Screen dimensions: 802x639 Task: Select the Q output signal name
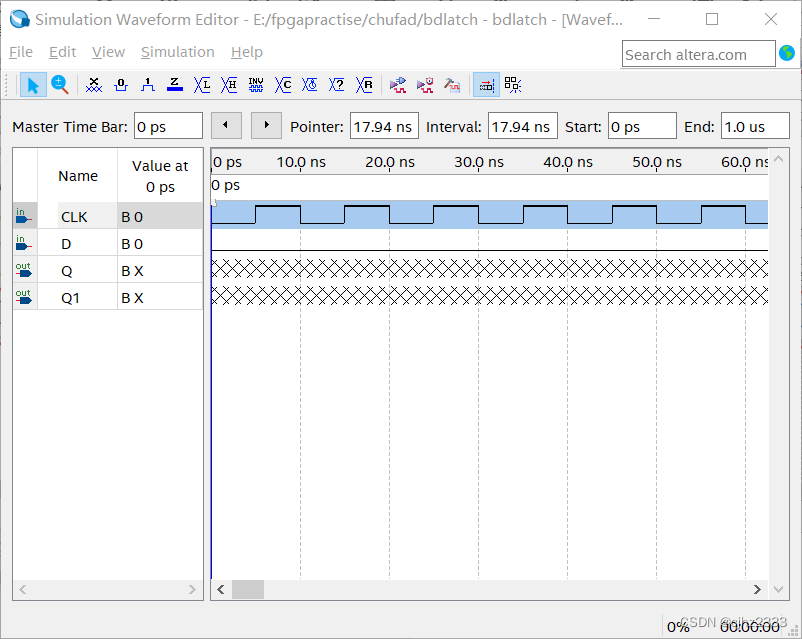click(66, 271)
